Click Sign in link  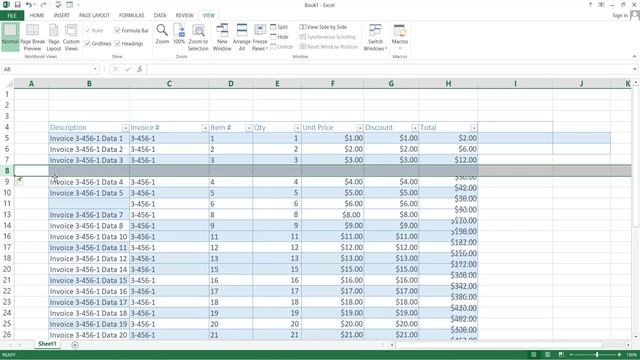pos(620,16)
